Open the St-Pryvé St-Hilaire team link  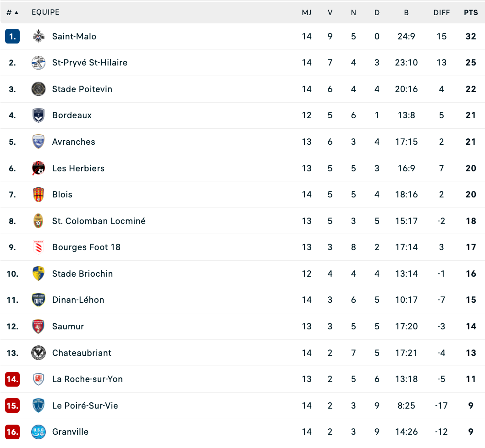(90, 62)
